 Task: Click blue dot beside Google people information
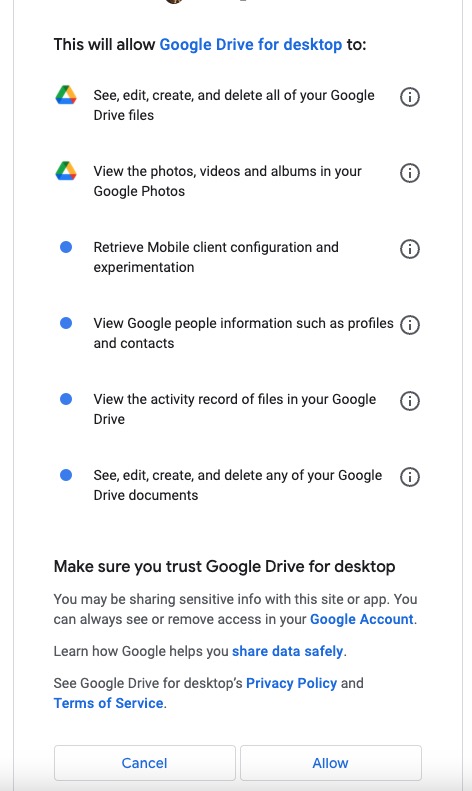(x=66, y=323)
